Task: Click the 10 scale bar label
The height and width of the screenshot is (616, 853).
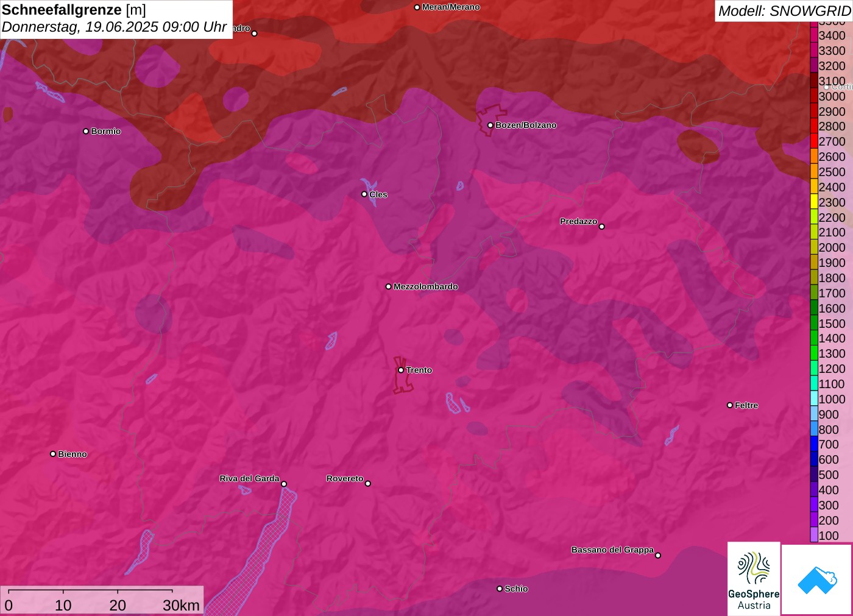Action: click(x=63, y=605)
